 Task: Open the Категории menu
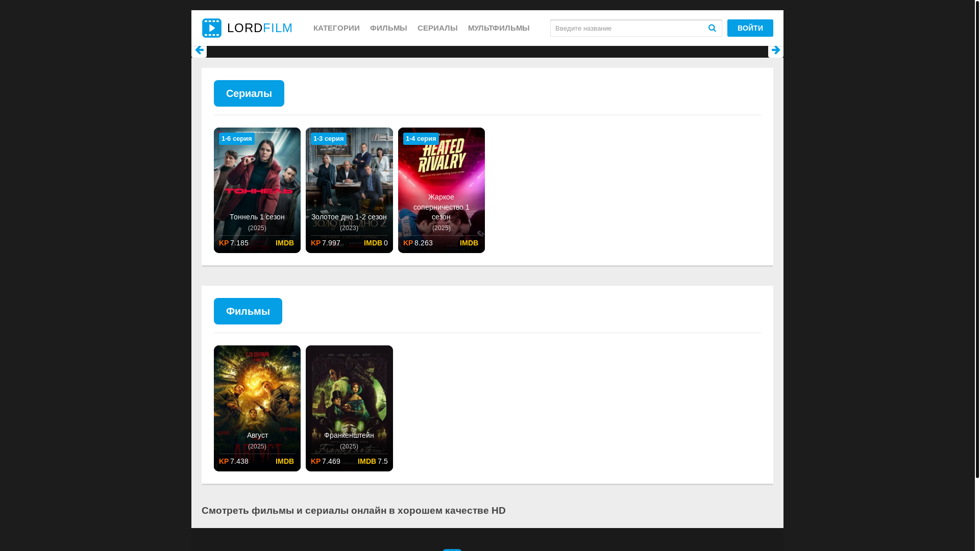point(336,28)
